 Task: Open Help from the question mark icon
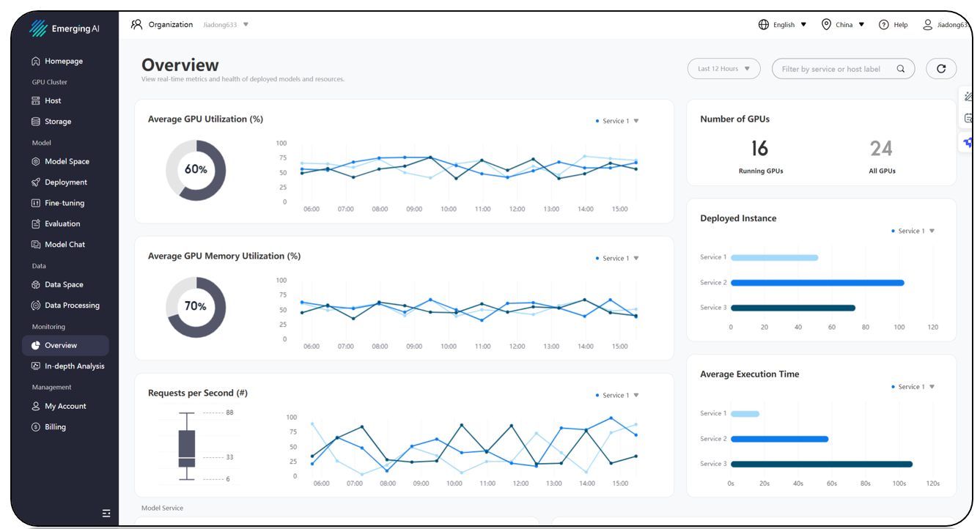pyautogui.click(x=884, y=25)
